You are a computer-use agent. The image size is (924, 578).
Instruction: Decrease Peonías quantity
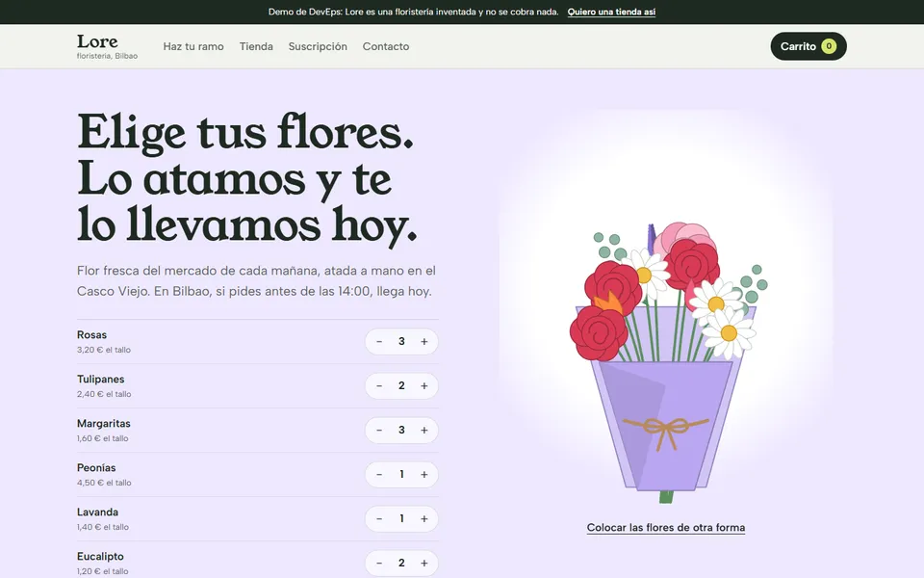pos(379,474)
